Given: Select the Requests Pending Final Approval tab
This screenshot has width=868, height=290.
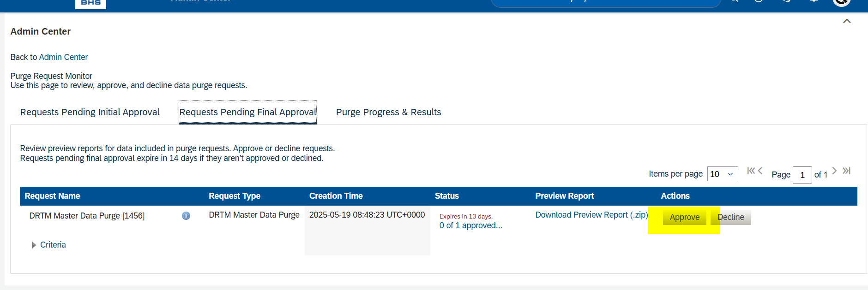Looking at the screenshot, I should click(247, 112).
